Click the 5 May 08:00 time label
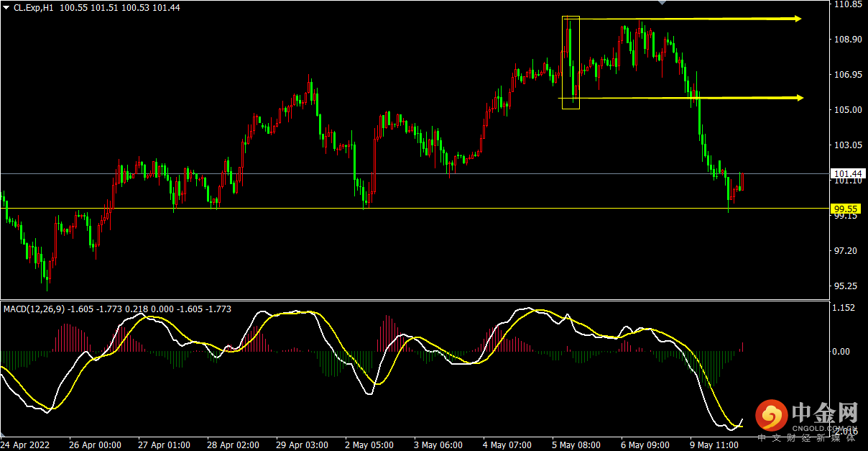The height and width of the screenshot is (451, 868). click(x=577, y=445)
